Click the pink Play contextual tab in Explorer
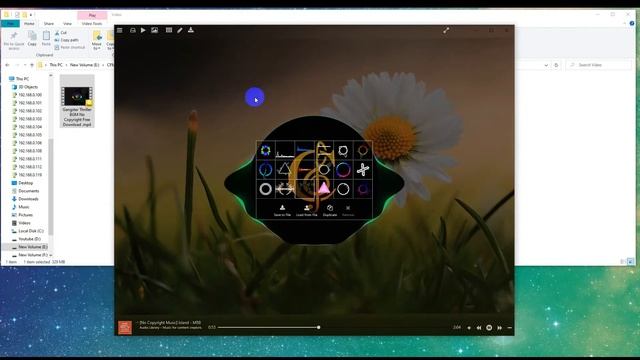 click(x=92, y=16)
